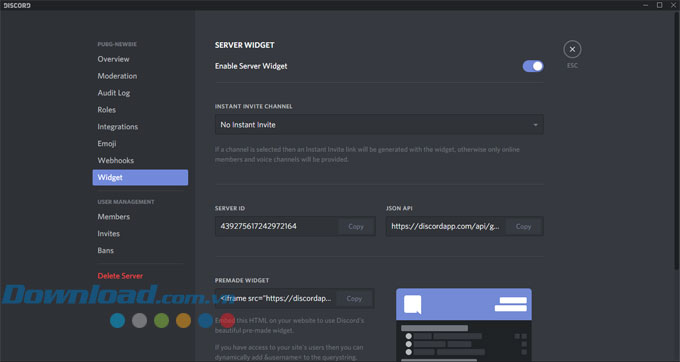The image size is (680, 362).
Task: Close settings with the ESC X icon
Action: (x=572, y=49)
